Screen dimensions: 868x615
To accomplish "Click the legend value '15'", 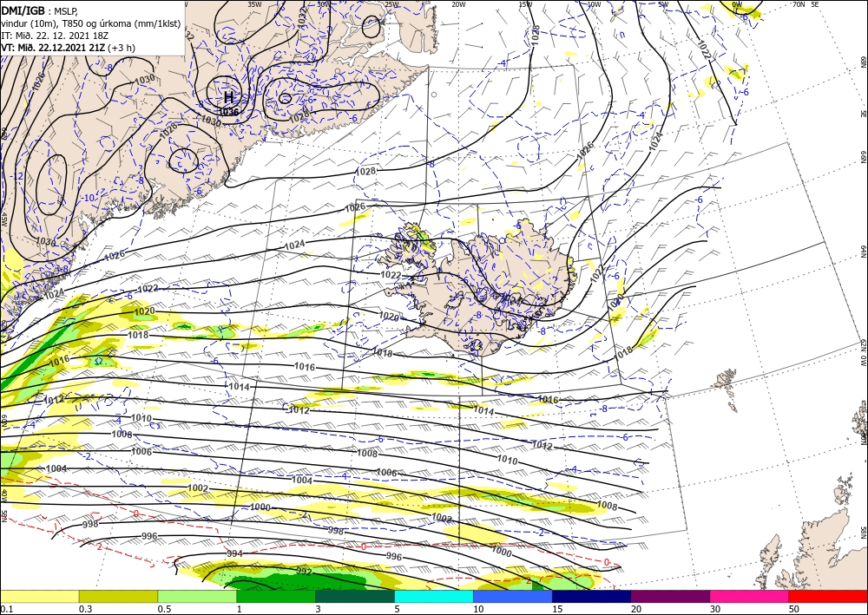I will pyautogui.click(x=557, y=609).
